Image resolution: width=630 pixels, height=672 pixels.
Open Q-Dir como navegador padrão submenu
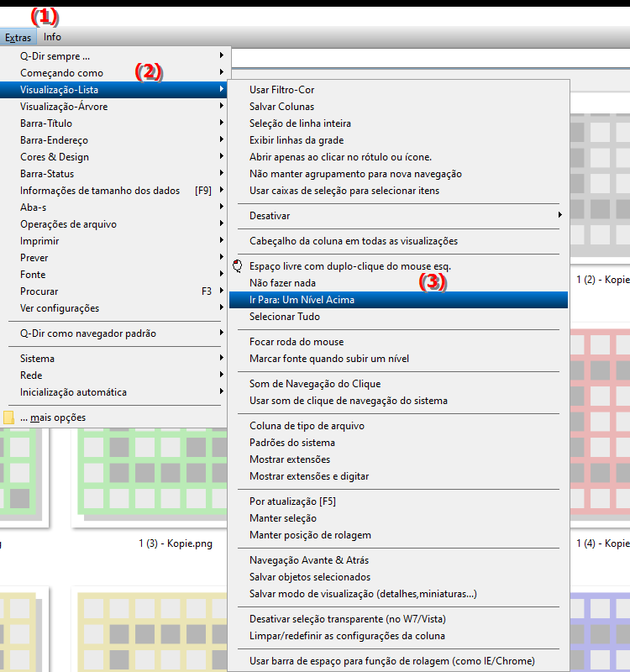point(88,333)
